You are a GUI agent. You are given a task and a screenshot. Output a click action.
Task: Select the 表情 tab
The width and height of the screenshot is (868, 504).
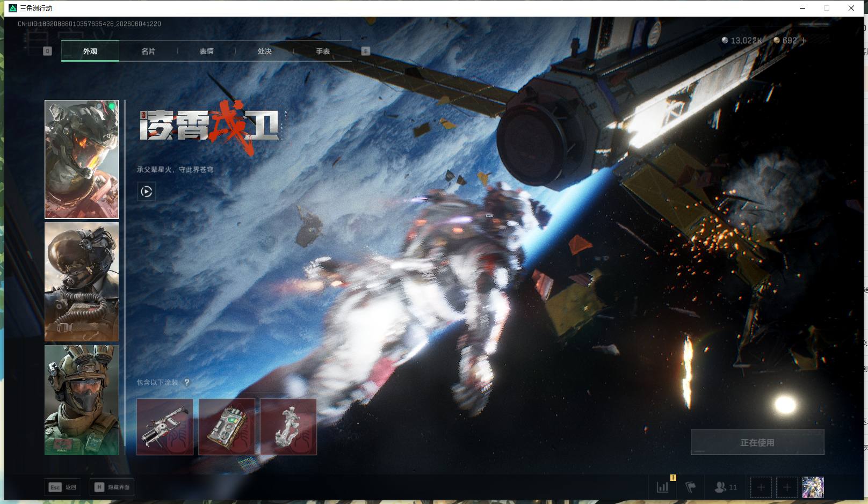click(x=206, y=51)
